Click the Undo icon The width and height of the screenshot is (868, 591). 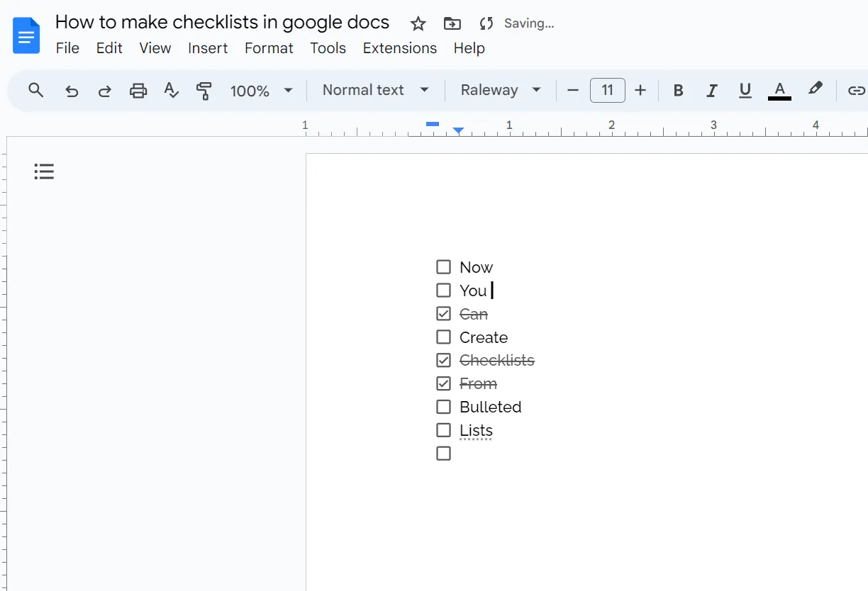(x=71, y=90)
